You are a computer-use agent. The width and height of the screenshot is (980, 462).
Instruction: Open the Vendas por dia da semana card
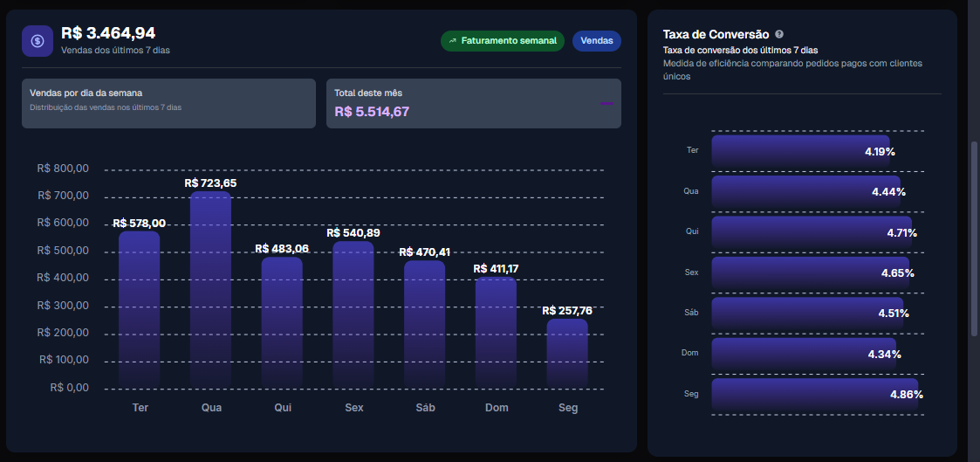(x=168, y=103)
